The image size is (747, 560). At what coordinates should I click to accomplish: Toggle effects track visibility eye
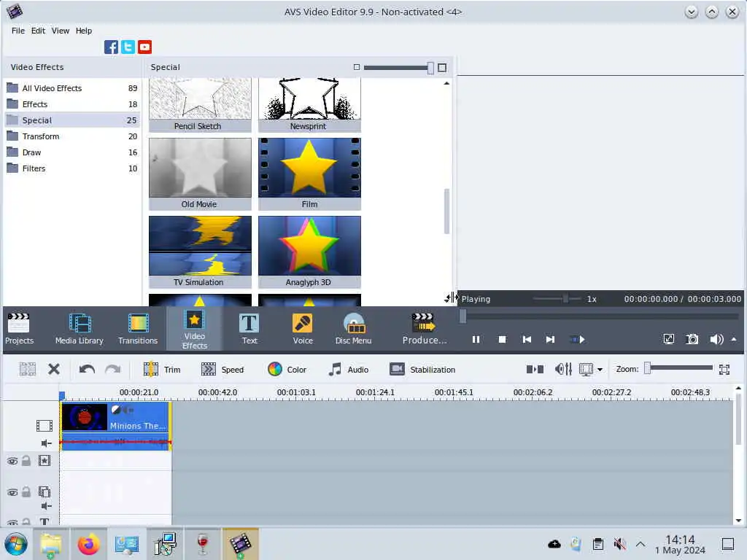pyautogui.click(x=12, y=461)
